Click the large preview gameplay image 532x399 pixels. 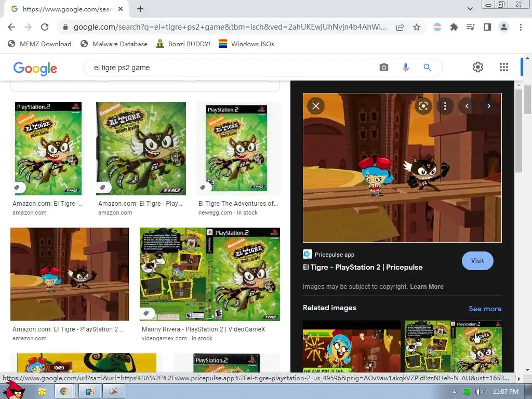click(402, 168)
